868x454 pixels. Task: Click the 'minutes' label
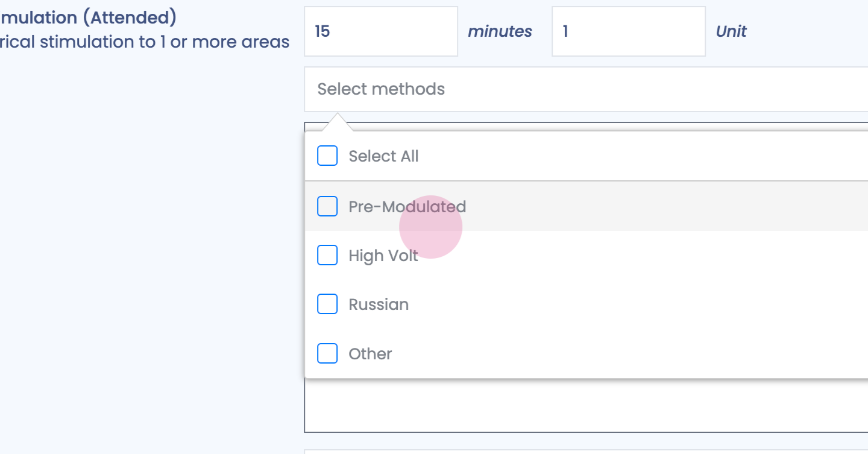500,31
